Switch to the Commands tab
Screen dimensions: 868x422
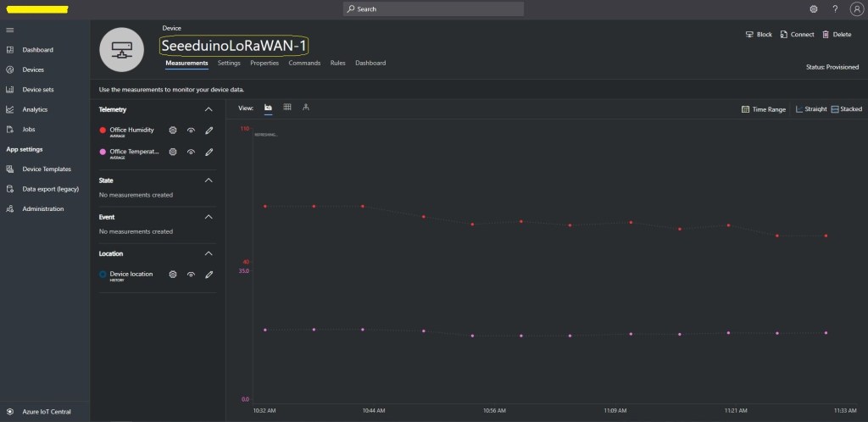pyautogui.click(x=304, y=63)
